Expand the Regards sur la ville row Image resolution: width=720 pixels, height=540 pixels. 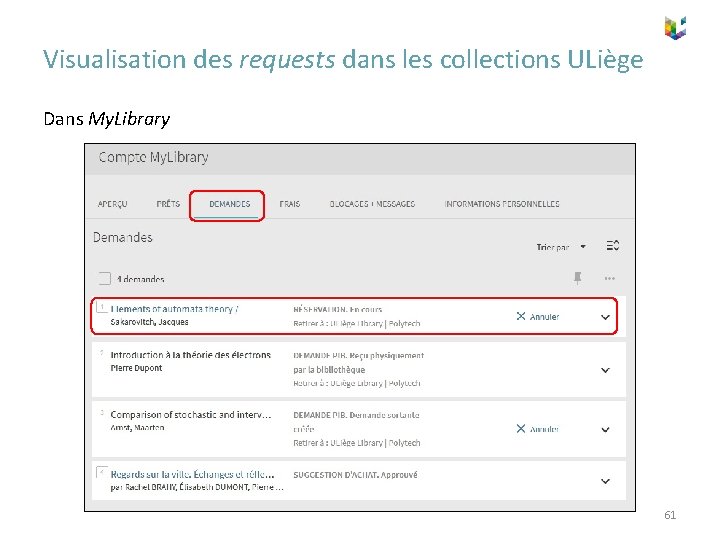point(605,481)
